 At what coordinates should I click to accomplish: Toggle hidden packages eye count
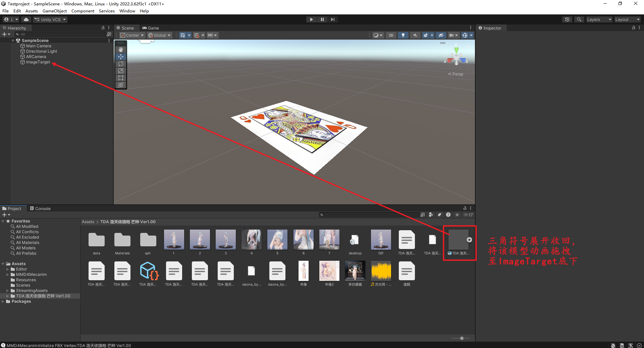[x=468, y=215]
